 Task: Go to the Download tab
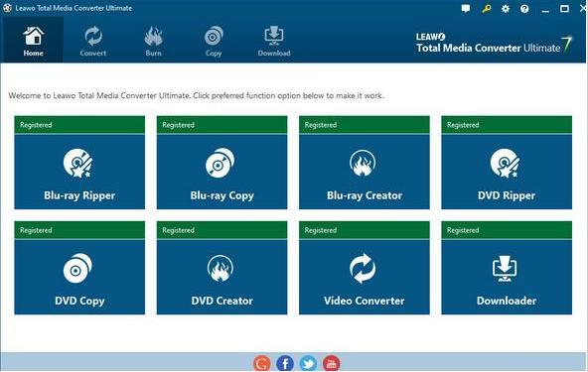click(x=274, y=42)
